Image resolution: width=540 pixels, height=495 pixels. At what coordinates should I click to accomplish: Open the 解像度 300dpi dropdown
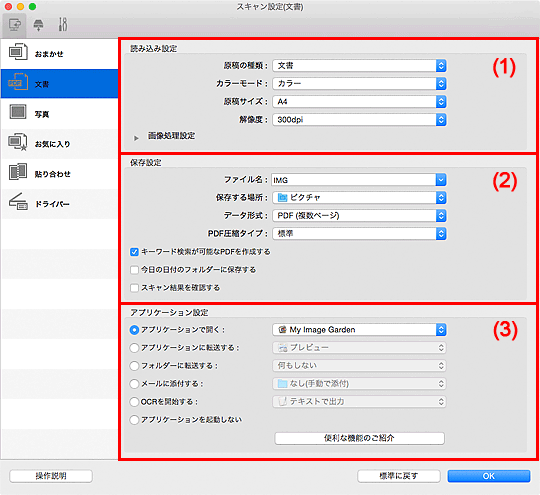[359, 120]
